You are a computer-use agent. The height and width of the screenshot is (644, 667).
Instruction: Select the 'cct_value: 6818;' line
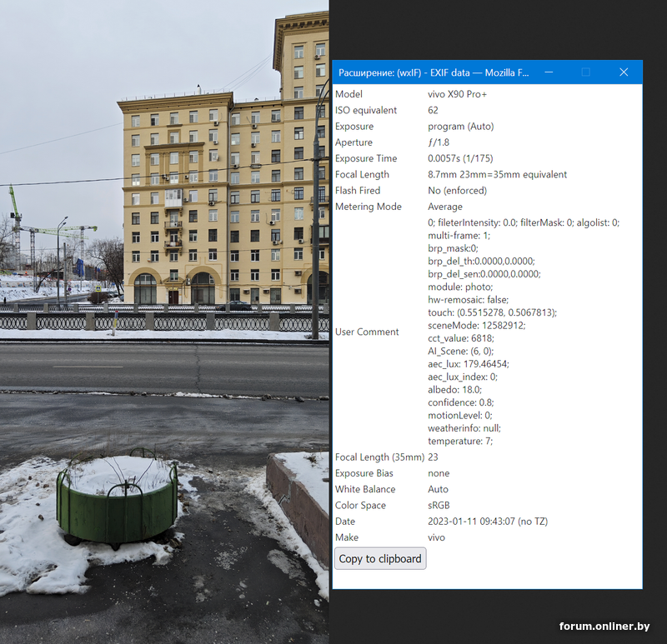pos(461,338)
